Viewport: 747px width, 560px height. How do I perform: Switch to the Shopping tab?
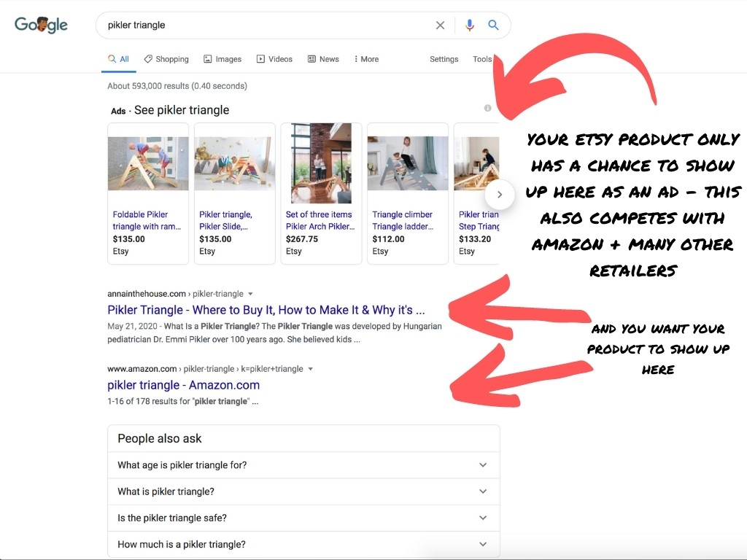166,59
